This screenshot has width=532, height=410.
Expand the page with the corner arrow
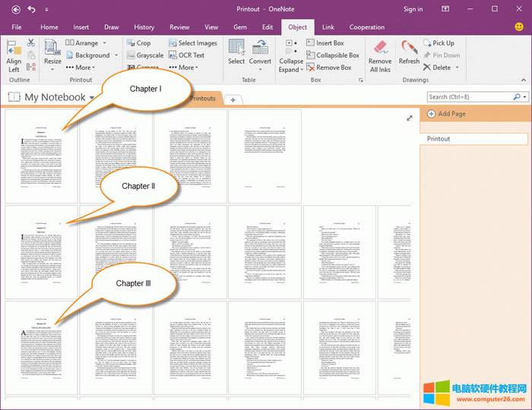coord(410,118)
